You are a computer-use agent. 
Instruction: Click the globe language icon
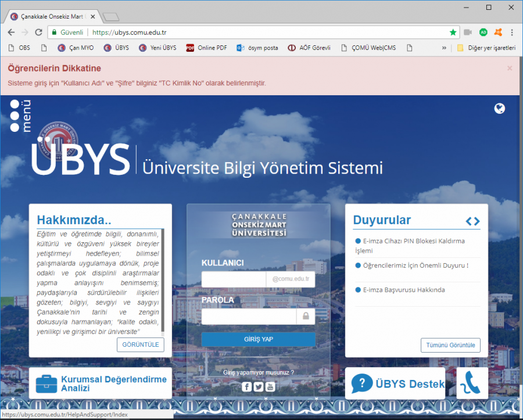point(499,108)
